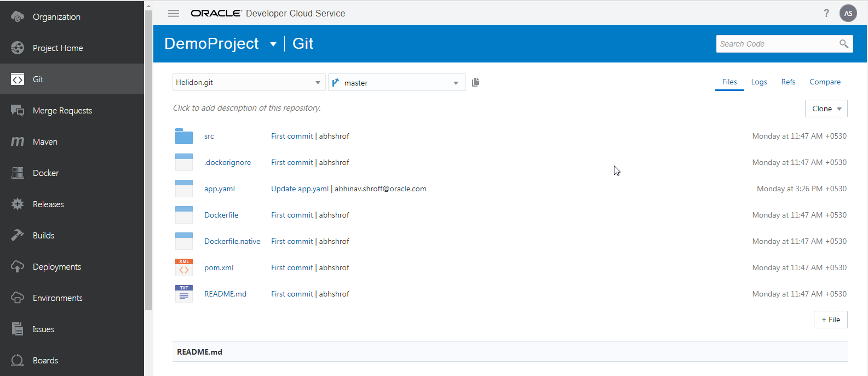Open the pom.xml file link
868x376 pixels.
pyautogui.click(x=219, y=268)
